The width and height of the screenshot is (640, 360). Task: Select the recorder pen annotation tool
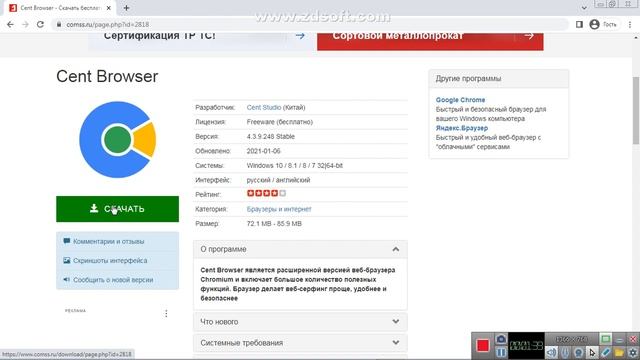click(606, 352)
